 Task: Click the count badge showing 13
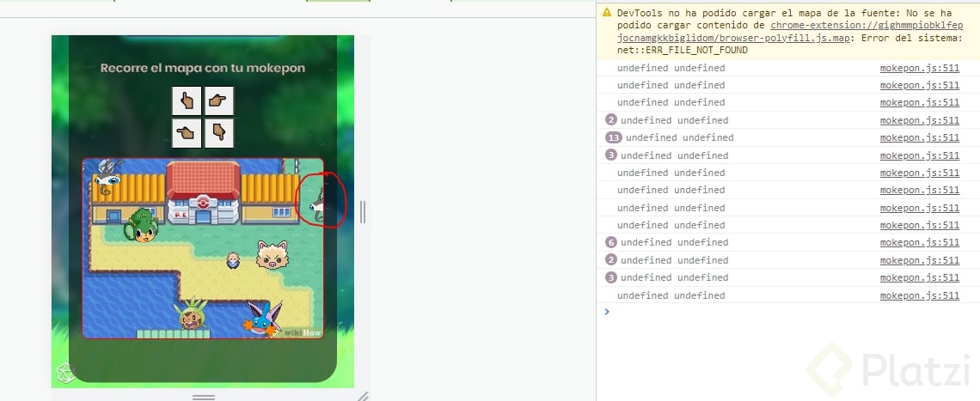tap(614, 137)
